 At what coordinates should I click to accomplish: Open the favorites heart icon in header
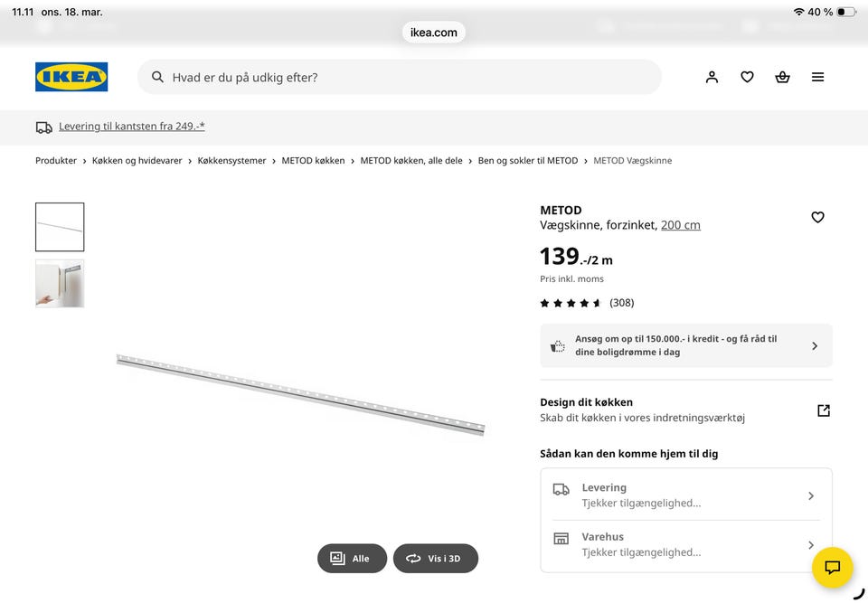[x=747, y=77]
